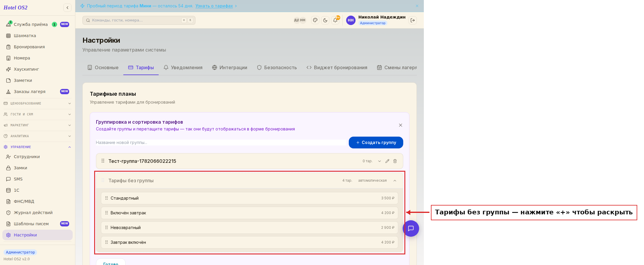Expand Тест-группа-1782066022215 group chevron
The image size is (644, 265).
tap(380, 161)
